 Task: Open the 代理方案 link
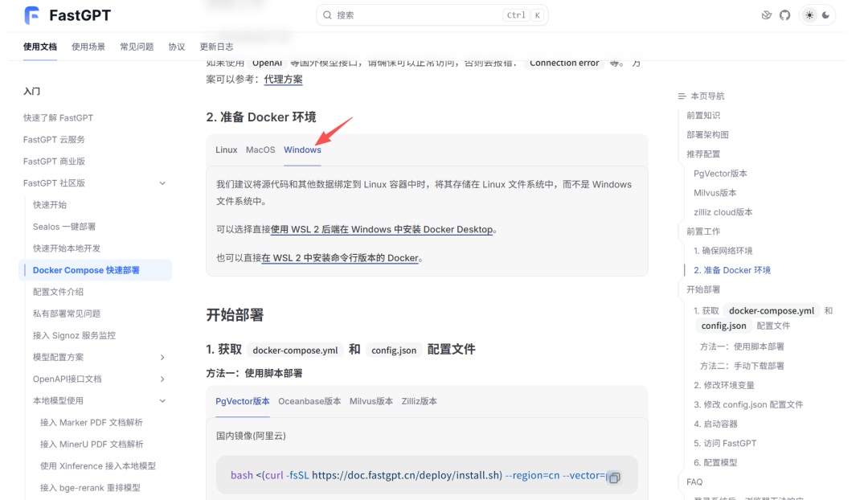tap(284, 80)
